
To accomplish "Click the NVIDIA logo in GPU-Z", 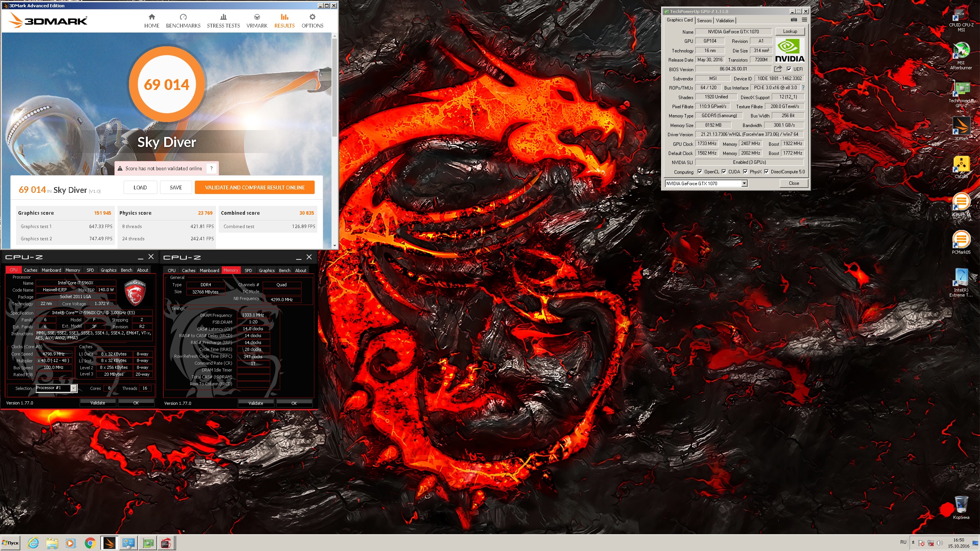I will click(x=790, y=51).
